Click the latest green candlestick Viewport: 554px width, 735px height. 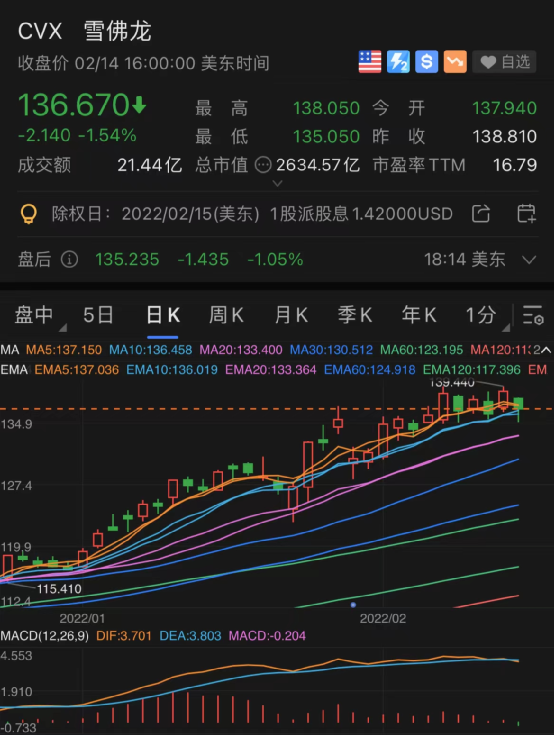[518, 405]
